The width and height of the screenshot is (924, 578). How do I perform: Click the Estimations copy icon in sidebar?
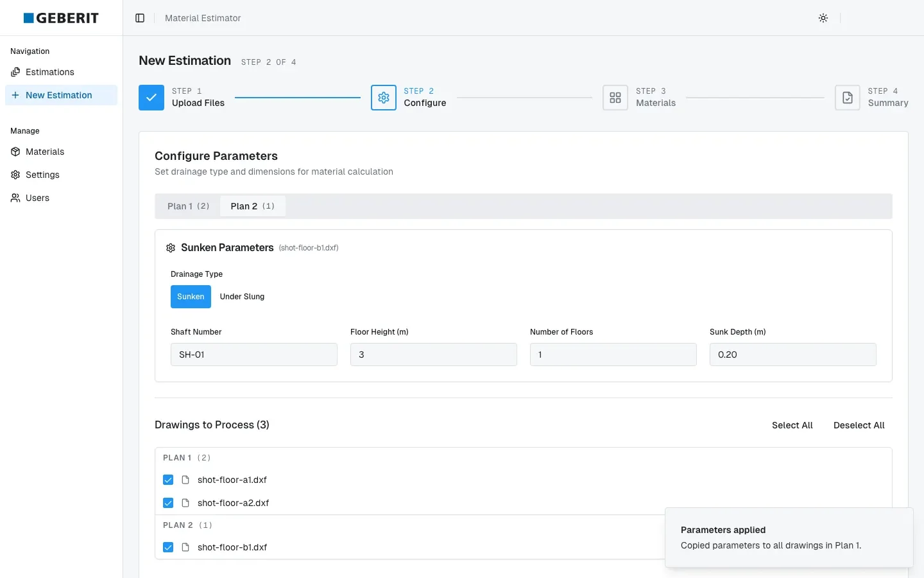pos(15,72)
